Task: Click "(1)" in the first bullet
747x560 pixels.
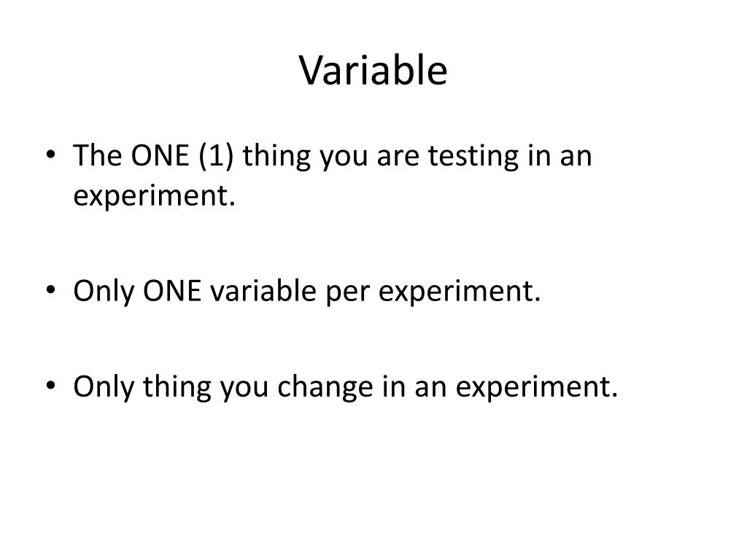Action: point(216,156)
